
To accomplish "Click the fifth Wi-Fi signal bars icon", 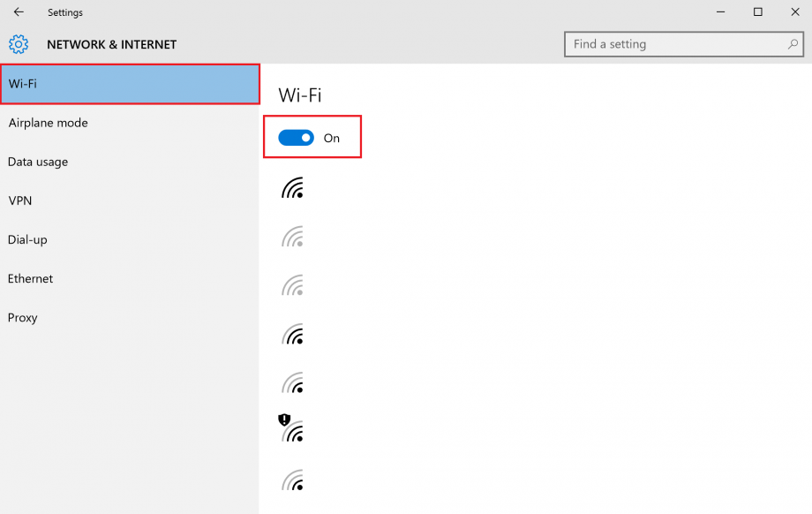I will [x=293, y=384].
